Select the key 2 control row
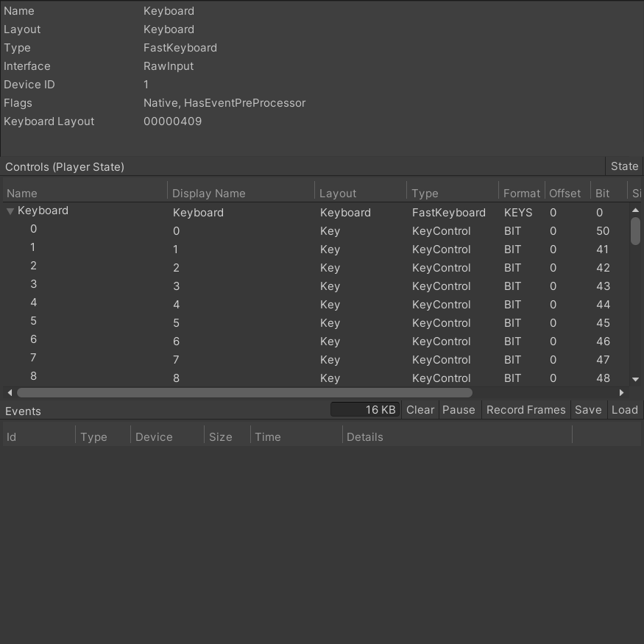 [x=316, y=267]
